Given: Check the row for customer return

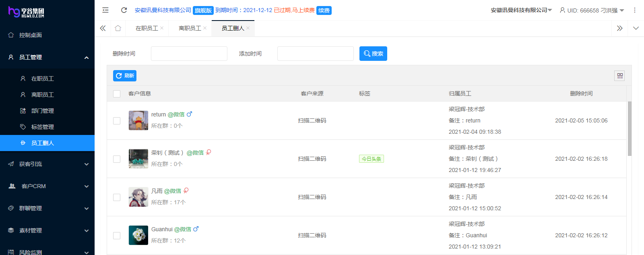Looking at the screenshot, I should [x=117, y=121].
